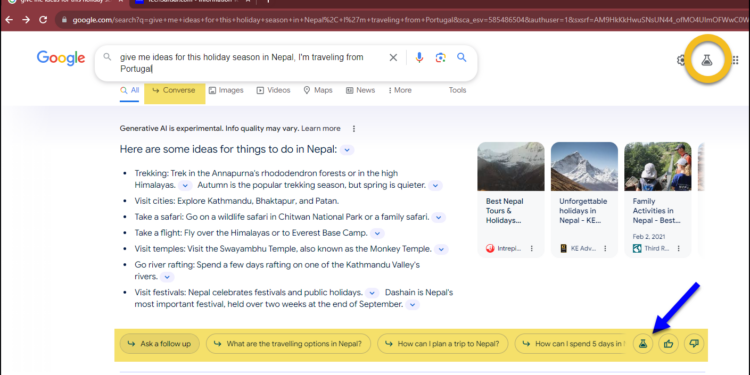Open Google Lens image search
The image size is (750, 375).
pyautogui.click(x=441, y=58)
